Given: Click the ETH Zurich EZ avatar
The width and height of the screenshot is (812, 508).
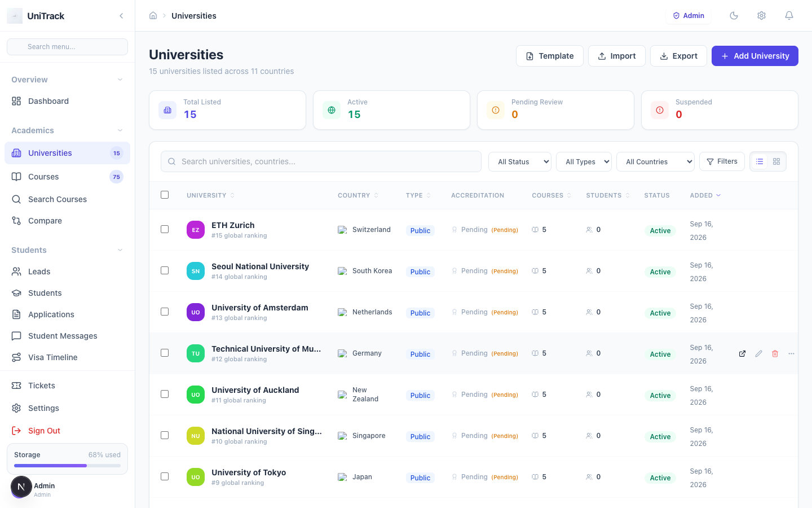Looking at the screenshot, I should click(196, 230).
